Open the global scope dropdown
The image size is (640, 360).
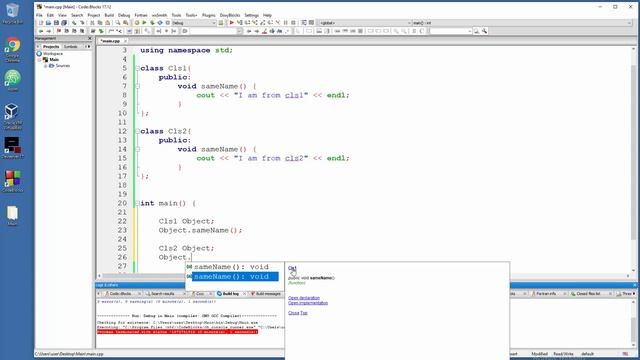click(365, 23)
